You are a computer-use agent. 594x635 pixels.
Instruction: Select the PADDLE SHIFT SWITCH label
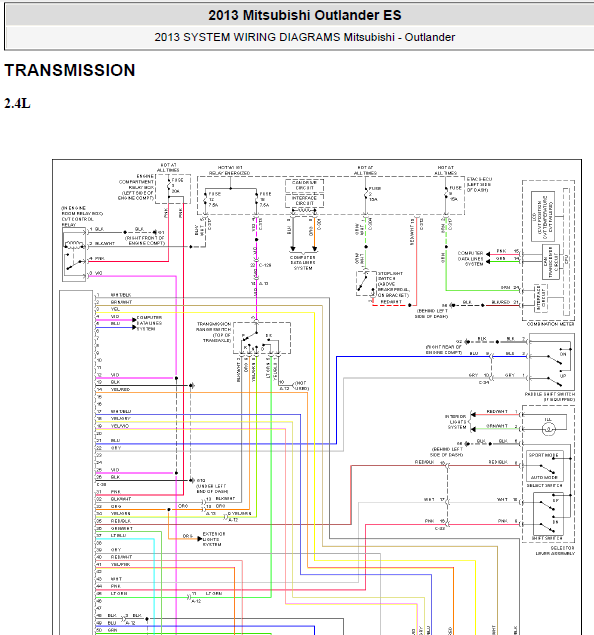[x=549, y=396]
